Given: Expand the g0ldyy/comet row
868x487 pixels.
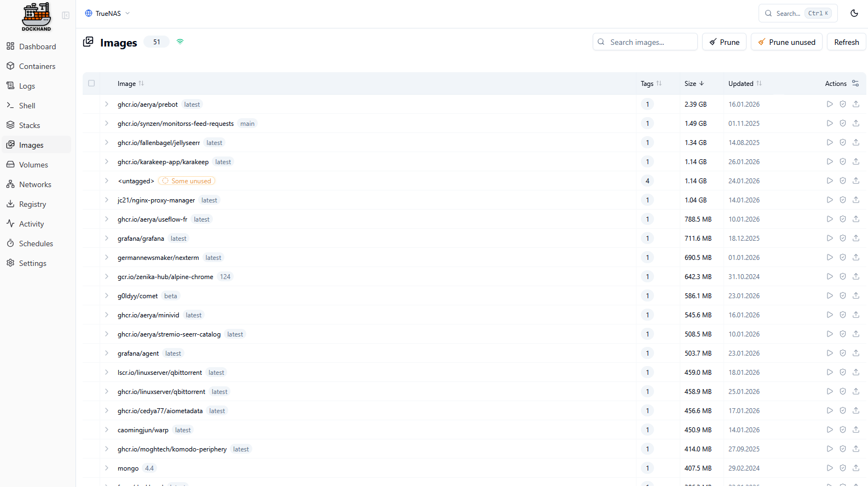Looking at the screenshot, I should (x=107, y=295).
